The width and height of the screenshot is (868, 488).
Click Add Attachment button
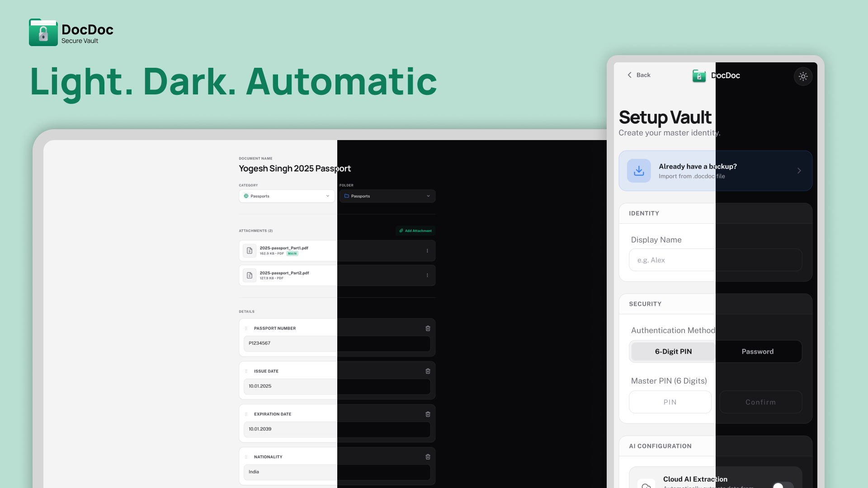pyautogui.click(x=415, y=231)
